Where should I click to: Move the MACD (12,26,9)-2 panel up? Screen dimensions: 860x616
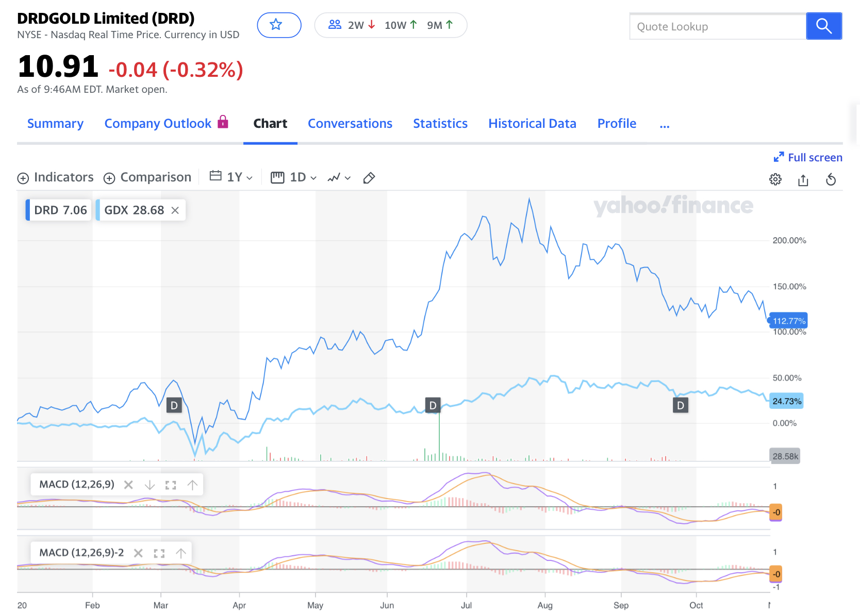click(181, 553)
